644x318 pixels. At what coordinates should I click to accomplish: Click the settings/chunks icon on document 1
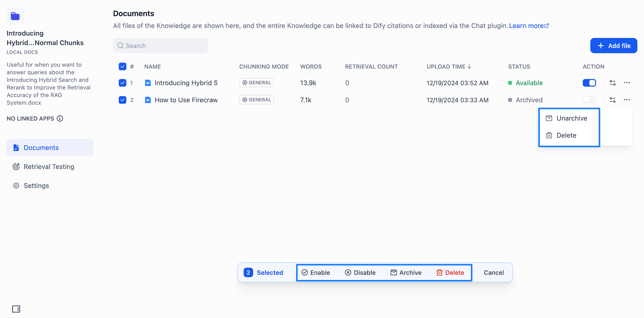613,83
